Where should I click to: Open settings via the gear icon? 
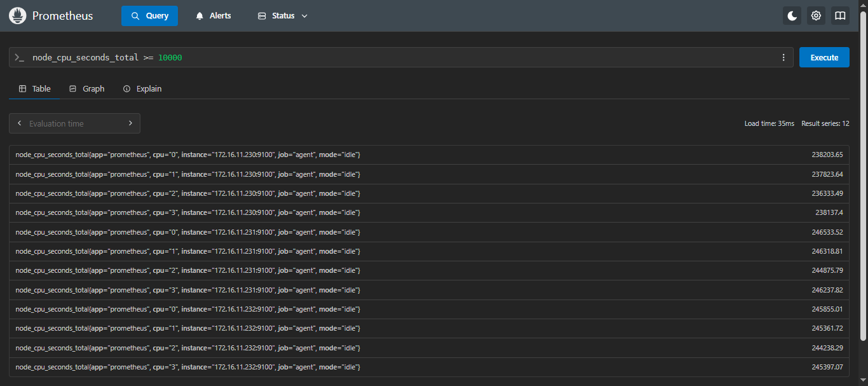pyautogui.click(x=816, y=16)
